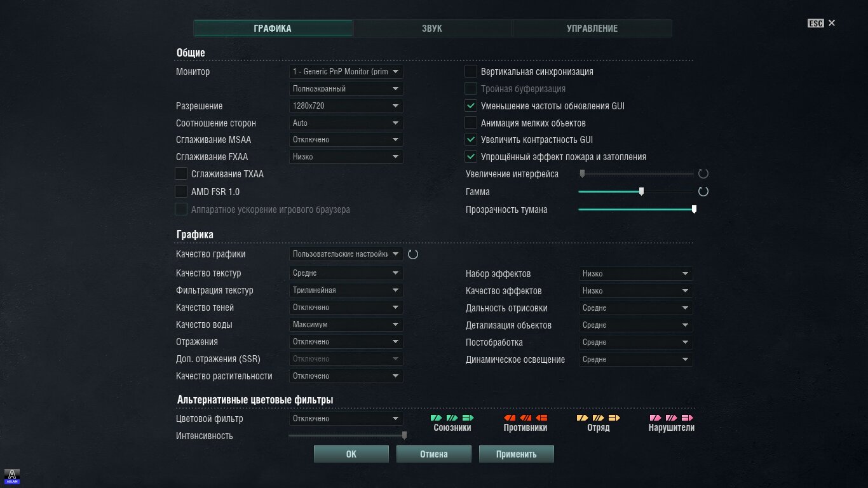Open Качество теней dropdown
Image resolution: width=868 pixels, height=488 pixels.
[x=346, y=308]
